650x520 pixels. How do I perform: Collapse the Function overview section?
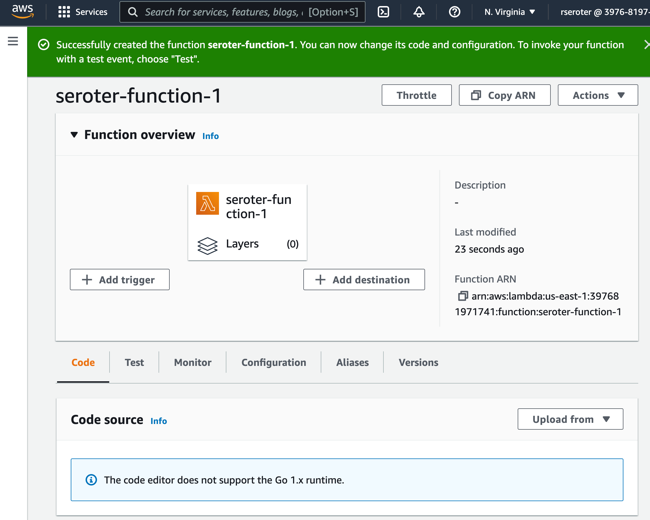click(74, 135)
